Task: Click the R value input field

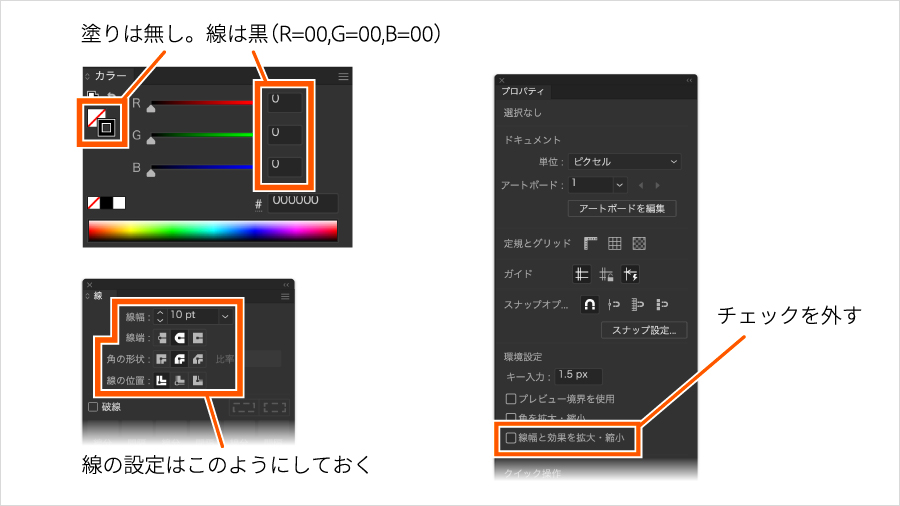Action: [x=285, y=102]
